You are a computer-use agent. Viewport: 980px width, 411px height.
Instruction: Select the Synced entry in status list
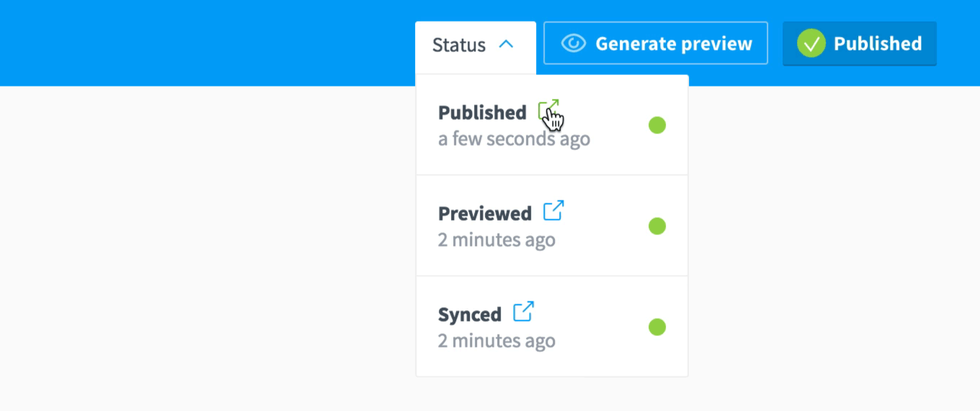469,315
